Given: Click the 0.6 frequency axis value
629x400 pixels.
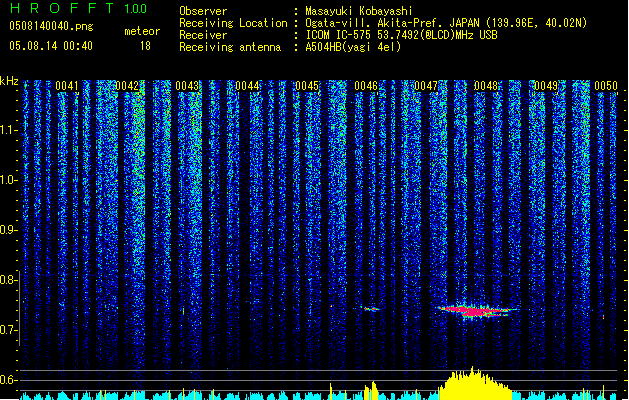Looking at the screenshot, I should (x=8, y=380).
